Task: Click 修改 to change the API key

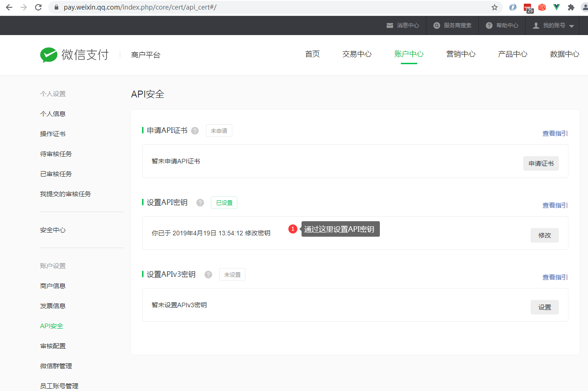Action: pos(545,235)
